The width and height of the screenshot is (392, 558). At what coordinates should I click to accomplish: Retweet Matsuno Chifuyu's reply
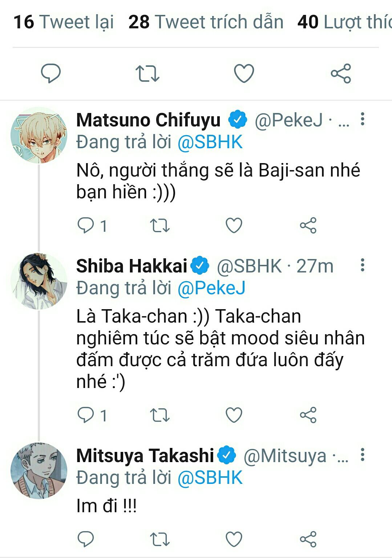tap(160, 225)
